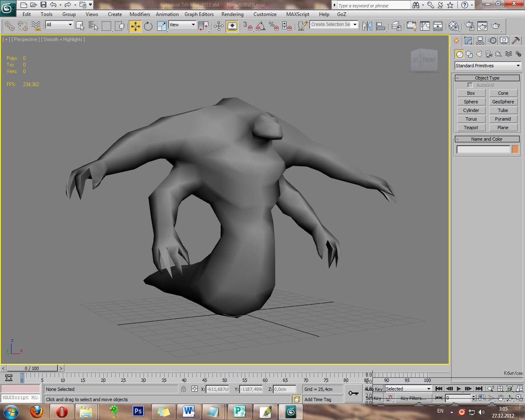The image size is (525, 420).
Task: Open the View reference coordinate dropdown
Action: click(x=182, y=25)
